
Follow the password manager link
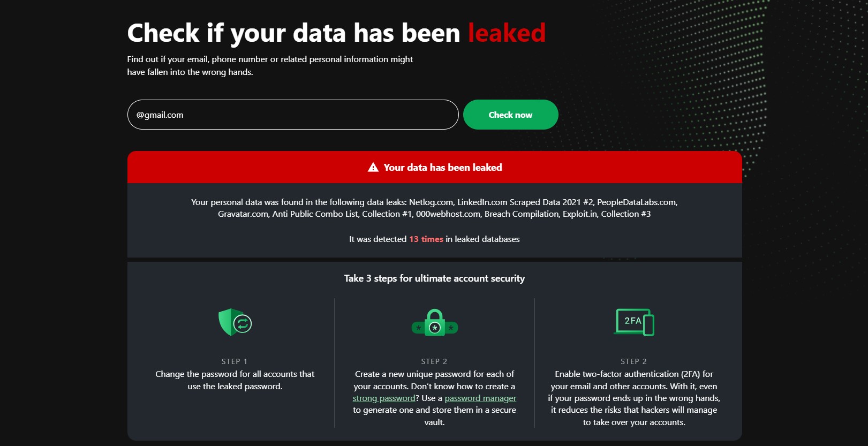pyautogui.click(x=480, y=398)
